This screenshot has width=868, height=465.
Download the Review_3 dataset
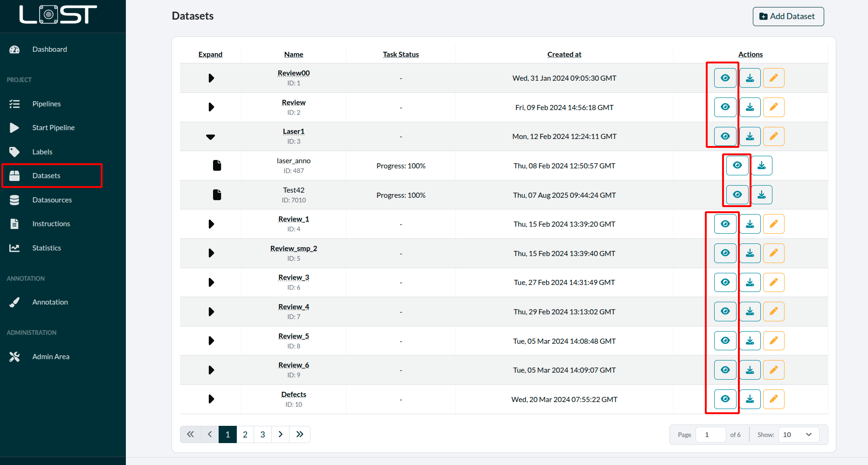click(x=750, y=282)
